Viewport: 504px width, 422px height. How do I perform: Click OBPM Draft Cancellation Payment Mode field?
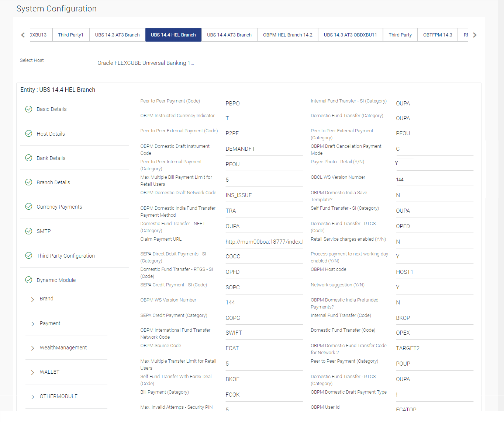pyautogui.click(x=435, y=149)
